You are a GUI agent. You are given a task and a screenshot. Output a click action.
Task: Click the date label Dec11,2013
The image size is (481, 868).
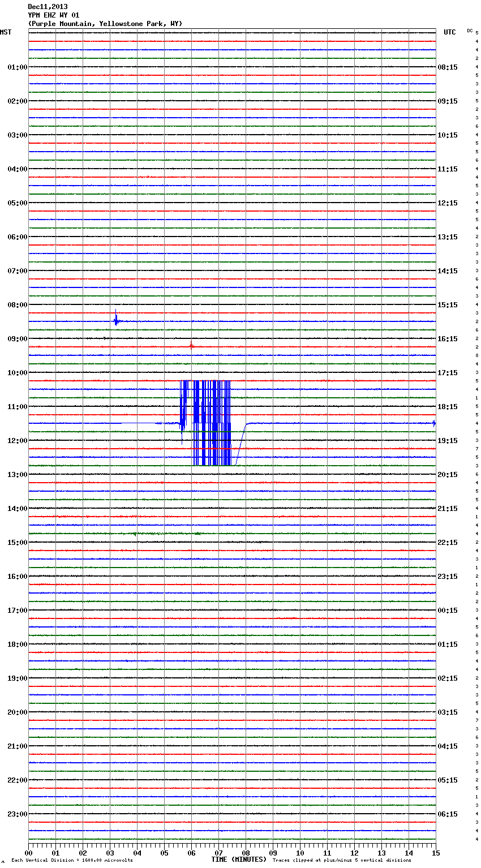pos(48,7)
